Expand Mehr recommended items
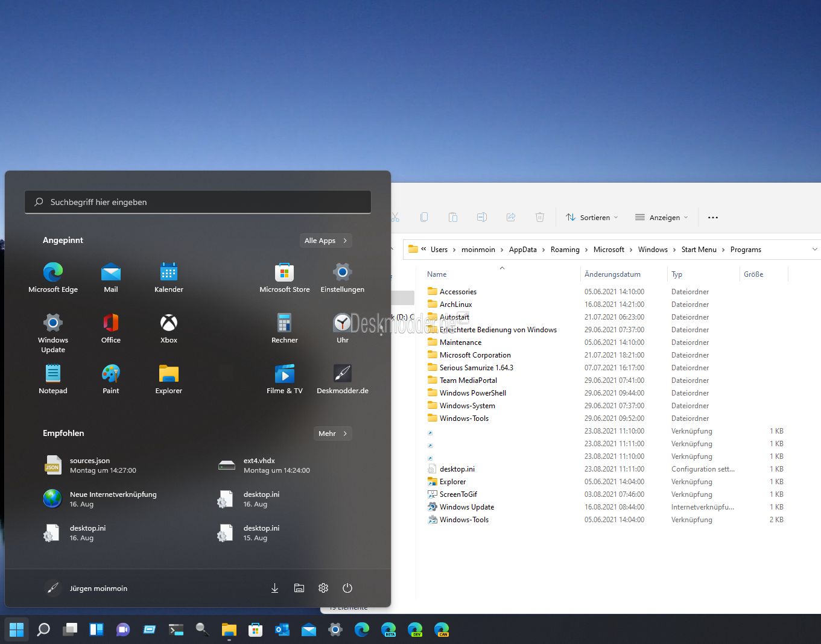This screenshot has height=644, width=821. point(333,433)
